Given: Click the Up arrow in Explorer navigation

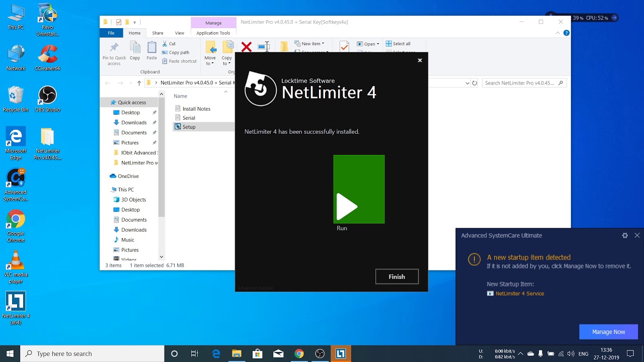Looking at the screenshot, I should coord(139,83).
